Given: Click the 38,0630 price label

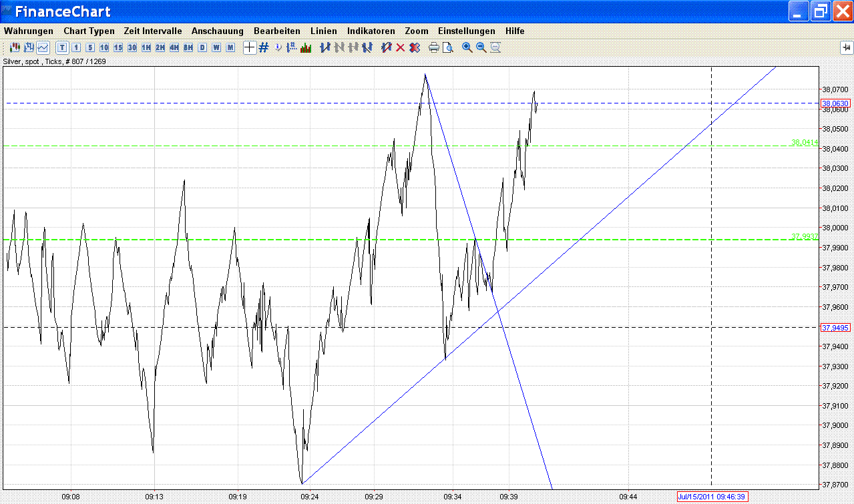Looking at the screenshot, I should pos(835,103).
